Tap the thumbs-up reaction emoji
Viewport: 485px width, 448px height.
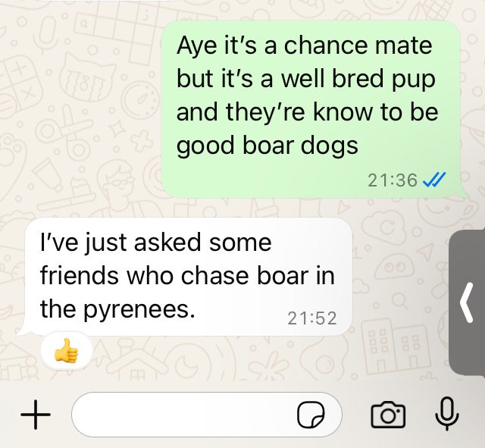(x=66, y=350)
